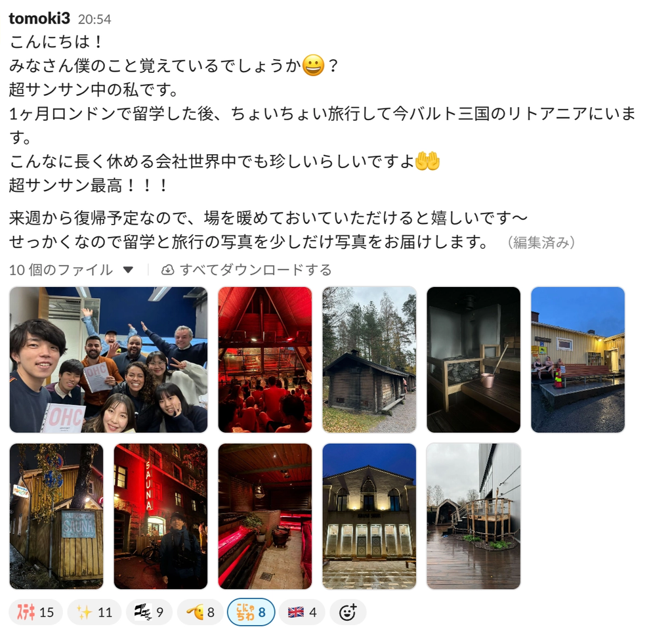Toggle the pointing hand reaction with 8 votes
Screen dimensions: 672x637
point(199,612)
